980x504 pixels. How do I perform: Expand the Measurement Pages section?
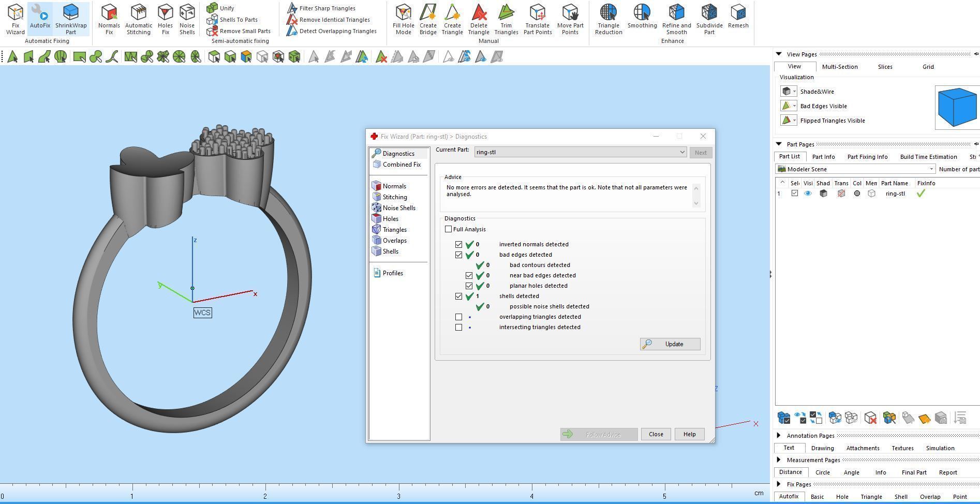point(779,460)
